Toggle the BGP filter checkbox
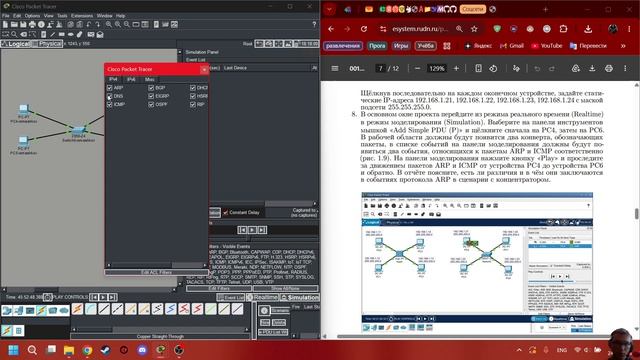The width and height of the screenshot is (640, 360). [x=151, y=88]
